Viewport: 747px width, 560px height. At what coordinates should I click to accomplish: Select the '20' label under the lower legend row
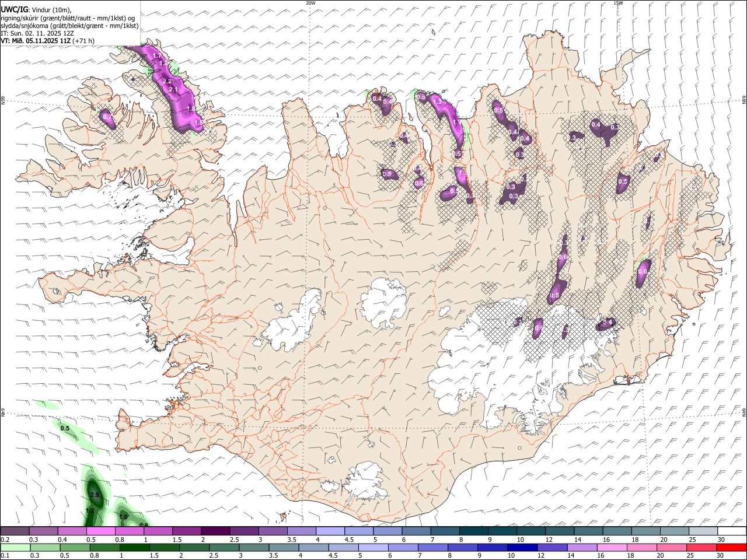coord(660,556)
